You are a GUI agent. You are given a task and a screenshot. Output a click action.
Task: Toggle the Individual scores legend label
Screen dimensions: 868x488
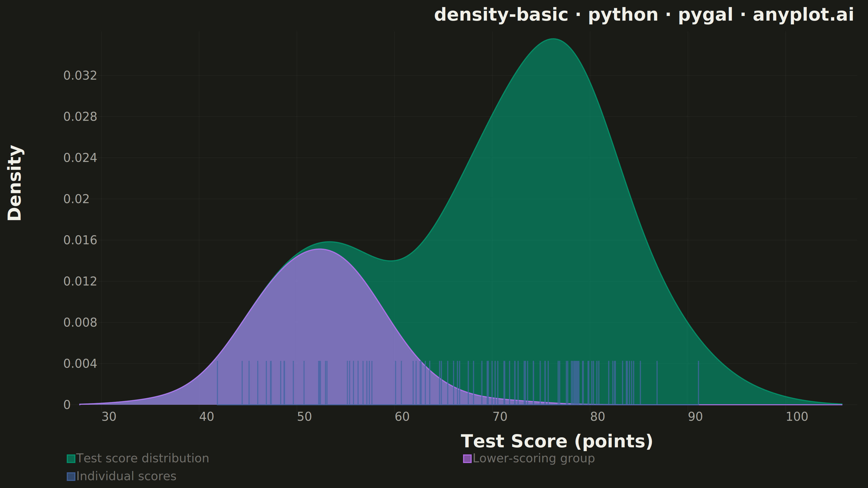point(126,476)
